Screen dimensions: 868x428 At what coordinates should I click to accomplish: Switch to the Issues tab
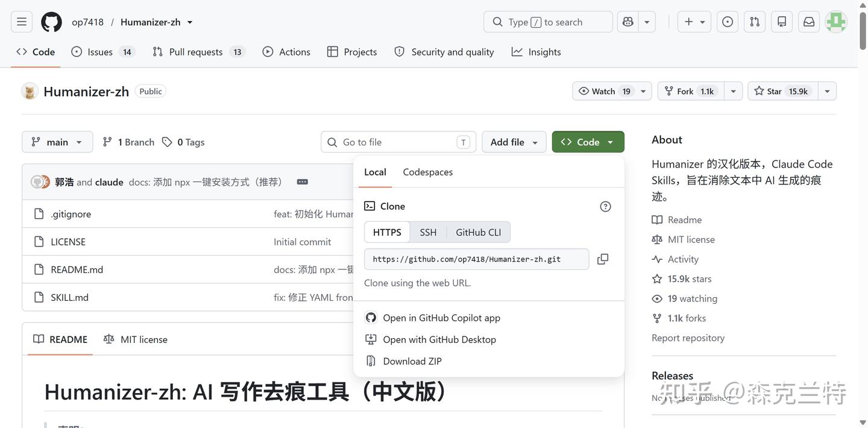coord(103,52)
